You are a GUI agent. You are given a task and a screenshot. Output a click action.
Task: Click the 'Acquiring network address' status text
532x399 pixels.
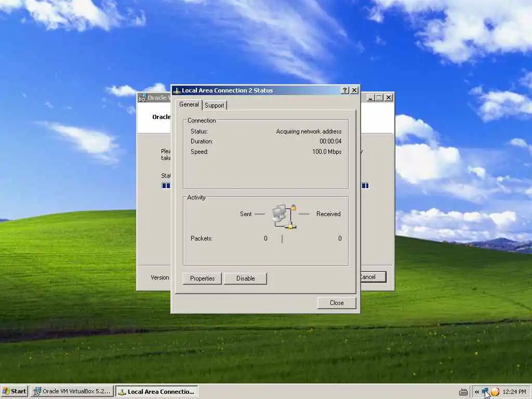(x=309, y=131)
